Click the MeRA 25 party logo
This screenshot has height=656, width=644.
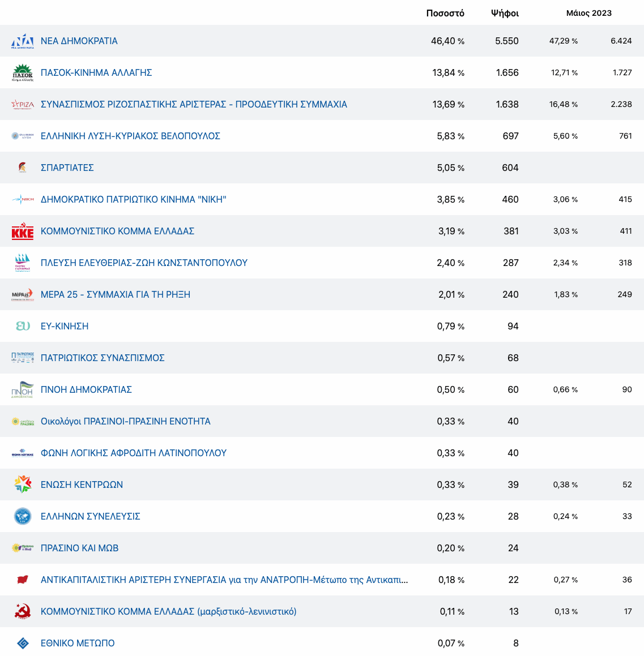click(x=23, y=294)
